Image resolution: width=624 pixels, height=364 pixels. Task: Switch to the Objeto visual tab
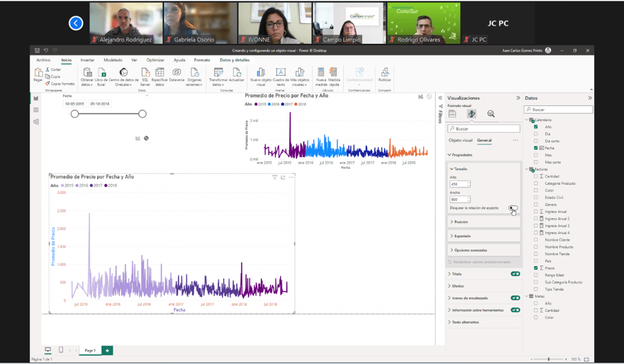click(460, 140)
